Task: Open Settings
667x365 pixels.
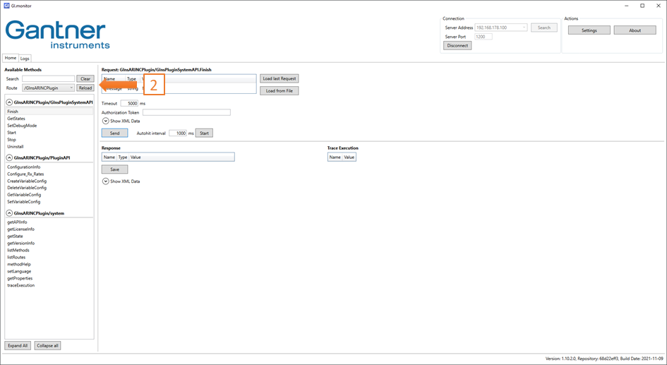Action: click(x=589, y=30)
